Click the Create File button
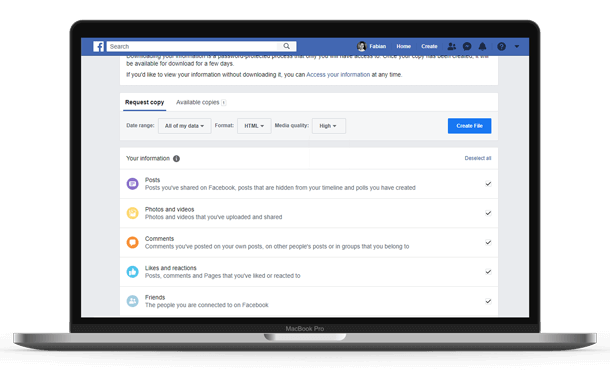Image resolution: width=610 pixels, height=370 pixels. 469,126
